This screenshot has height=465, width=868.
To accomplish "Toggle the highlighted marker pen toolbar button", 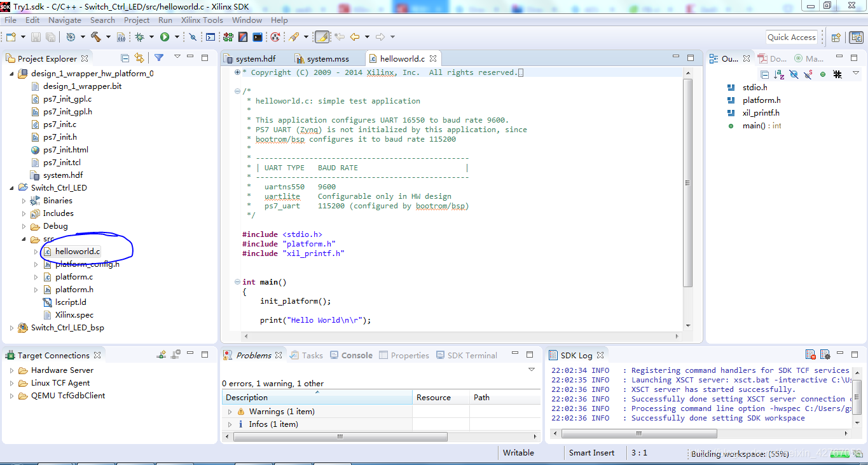I will coord(322,37).
